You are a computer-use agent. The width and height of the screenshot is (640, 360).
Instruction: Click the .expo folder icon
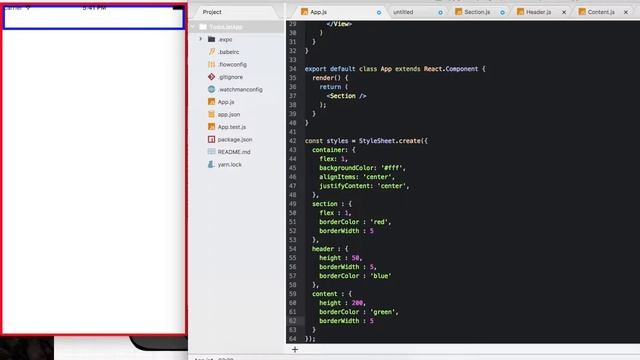[211, 39]
